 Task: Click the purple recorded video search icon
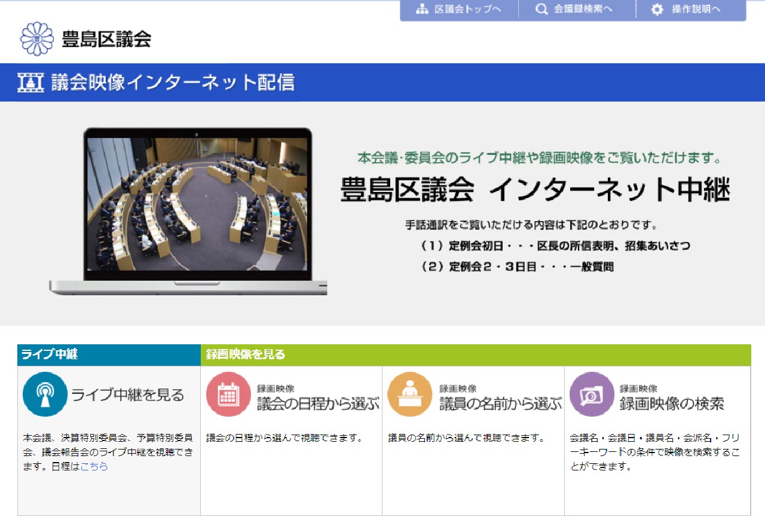pos(592,395)
